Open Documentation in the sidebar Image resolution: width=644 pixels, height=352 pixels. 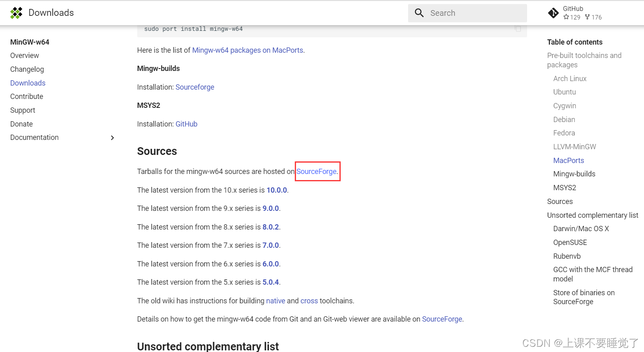point(35,137)
